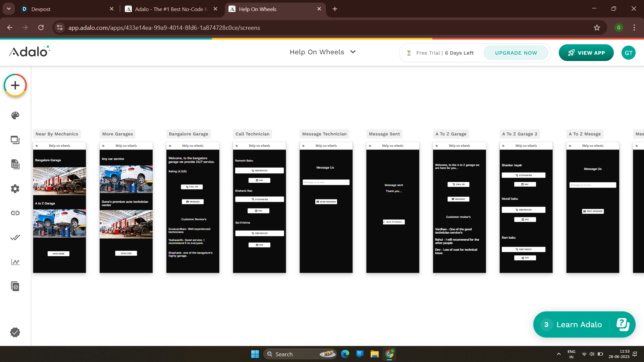Click the VIEW APP button
Screen dimensions: 644x362
[586, 53]
